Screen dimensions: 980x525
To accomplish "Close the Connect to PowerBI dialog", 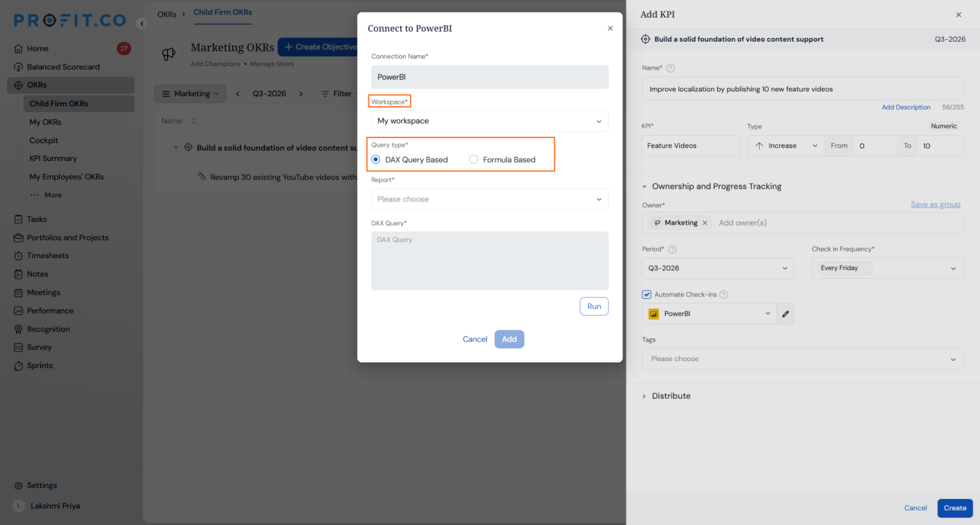I will [610, 28].
